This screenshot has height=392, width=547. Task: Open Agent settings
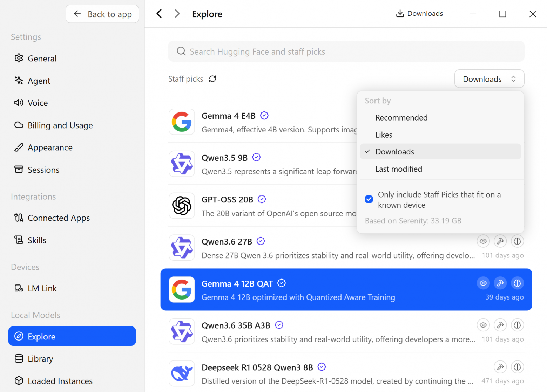[72, 81]
